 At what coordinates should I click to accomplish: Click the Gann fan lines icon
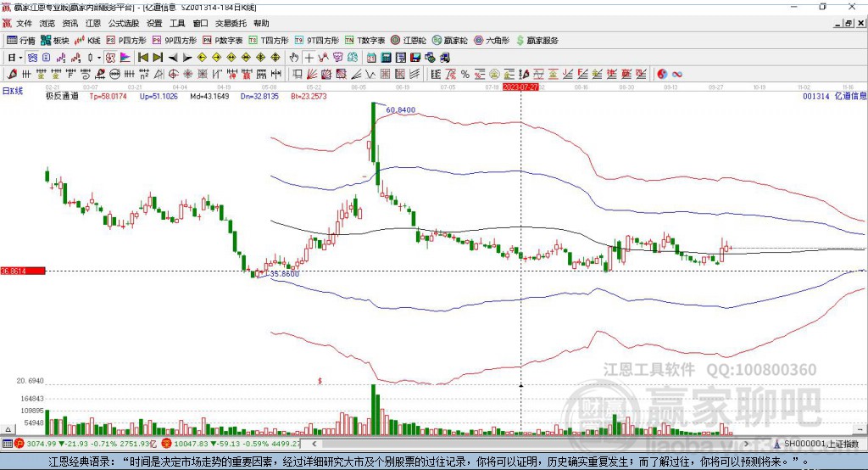coord(312,74)
